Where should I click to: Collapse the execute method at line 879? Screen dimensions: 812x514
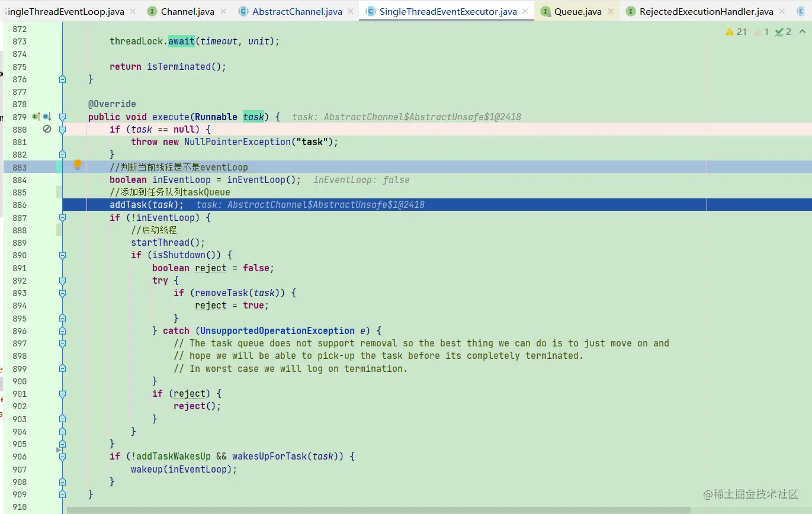pos(62,117)
